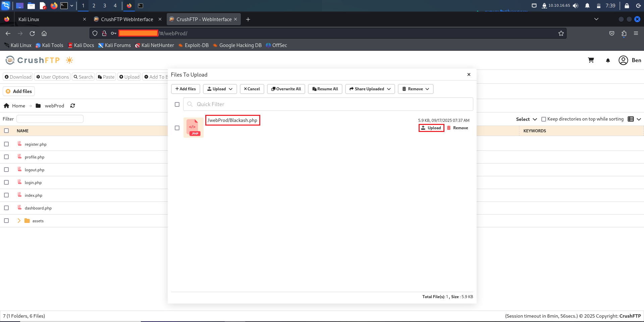This screenshot has height=322, width=644.
Task: Open the Firefox list all tabs dropdown
Action: pyautogui.click(x=596, y=19)
